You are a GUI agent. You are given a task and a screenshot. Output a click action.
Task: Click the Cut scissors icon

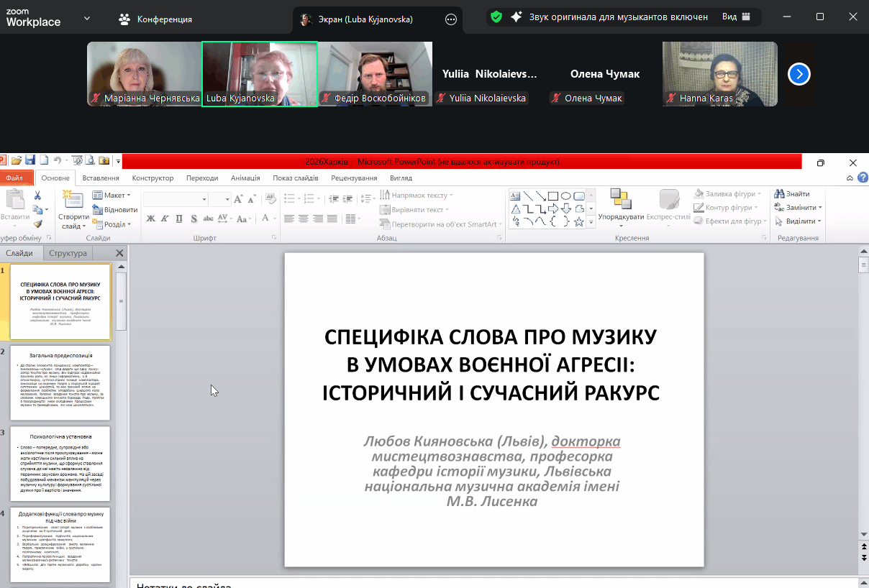click(37, 196)
